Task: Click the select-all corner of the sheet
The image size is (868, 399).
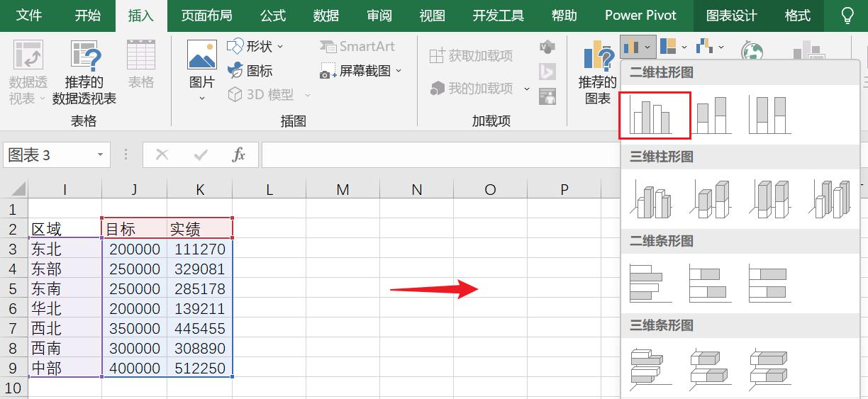Action: click(14, 189)
